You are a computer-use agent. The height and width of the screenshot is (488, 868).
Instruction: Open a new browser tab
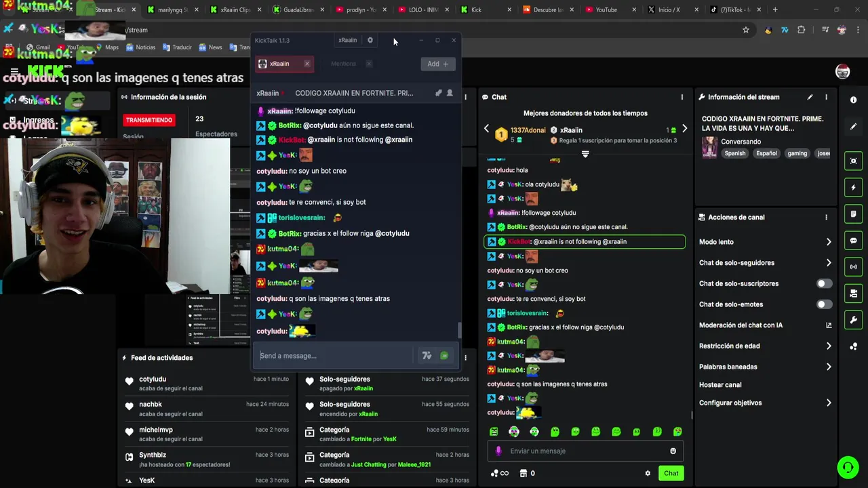point(775,9)
